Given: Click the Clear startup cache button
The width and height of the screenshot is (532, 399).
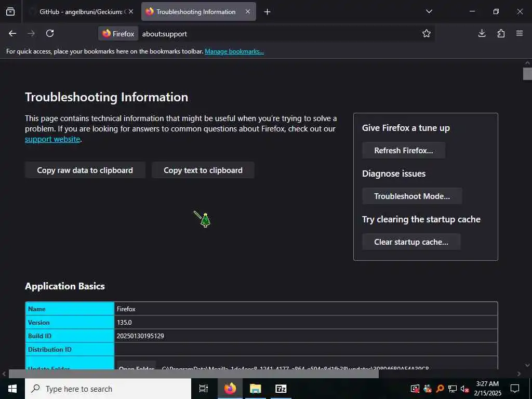Looking at the screenshot, I should pos(411,242).
